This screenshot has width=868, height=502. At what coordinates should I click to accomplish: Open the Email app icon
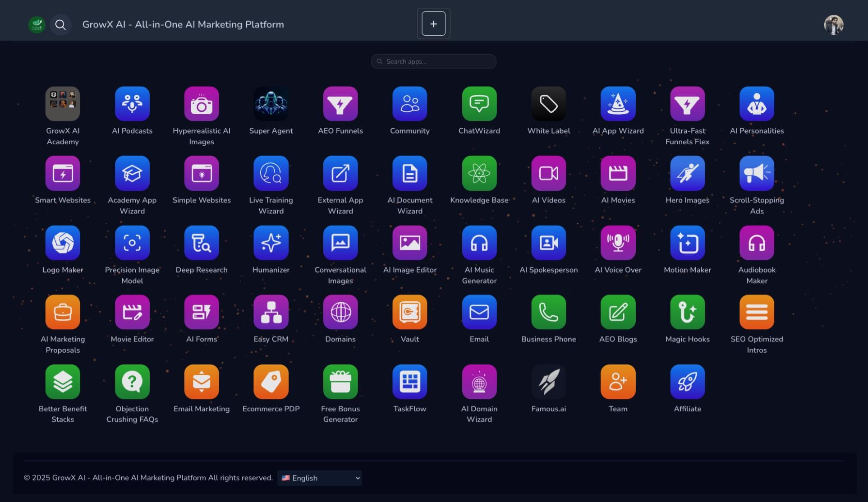(479, 312)
